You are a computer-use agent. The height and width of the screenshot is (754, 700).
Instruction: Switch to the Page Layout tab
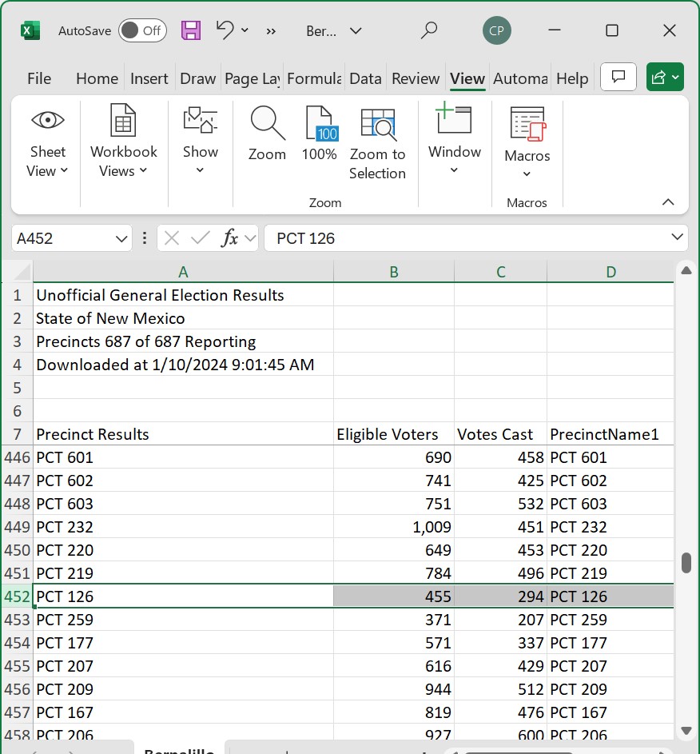pos(253,78)
